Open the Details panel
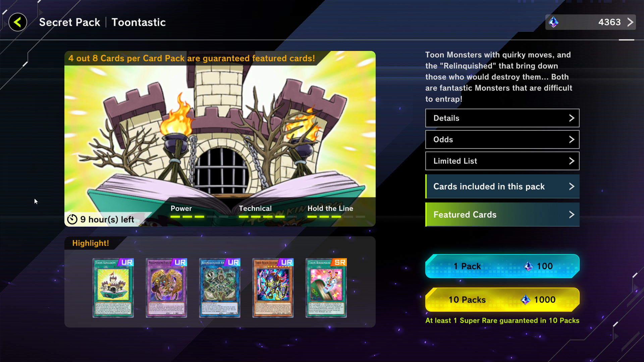The image size is (644, 362). coord(502,118)
